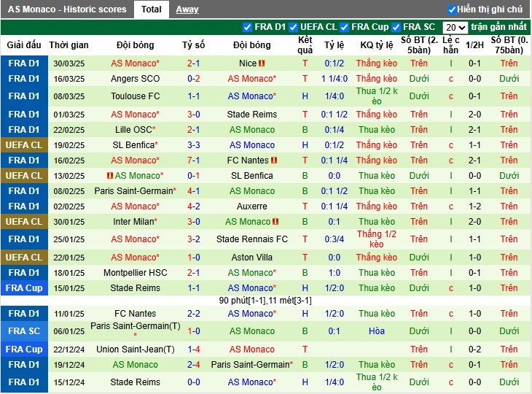Select Aston Villa in the opponent column

pyautogui.click(x=251, y=257)
